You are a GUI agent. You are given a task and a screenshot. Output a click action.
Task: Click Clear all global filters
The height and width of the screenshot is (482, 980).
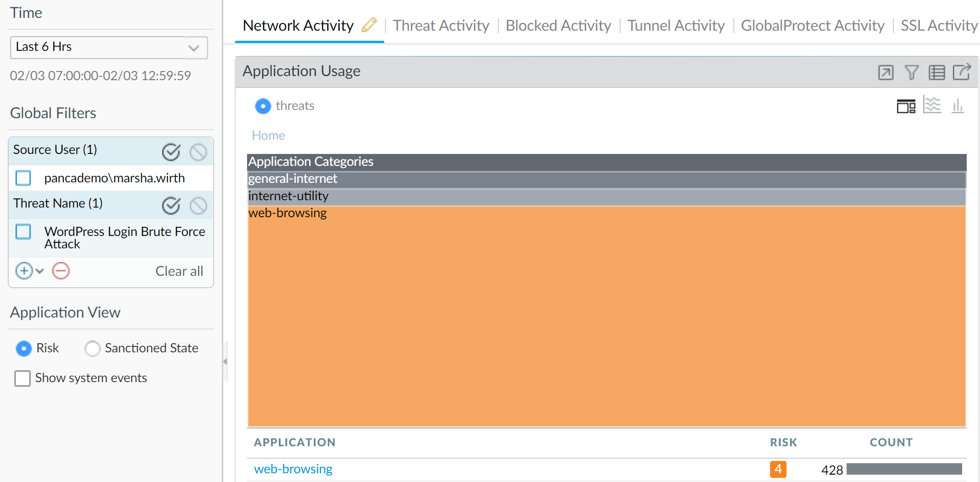[x=179, y=271]
